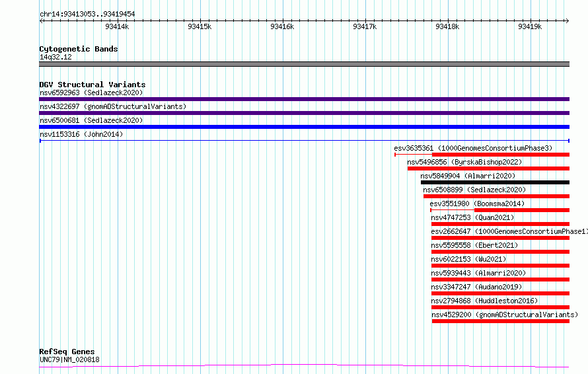Select the UNC79|NM_020818 gene label
This screenshot has width=588, height=374.
pos(69,359)
